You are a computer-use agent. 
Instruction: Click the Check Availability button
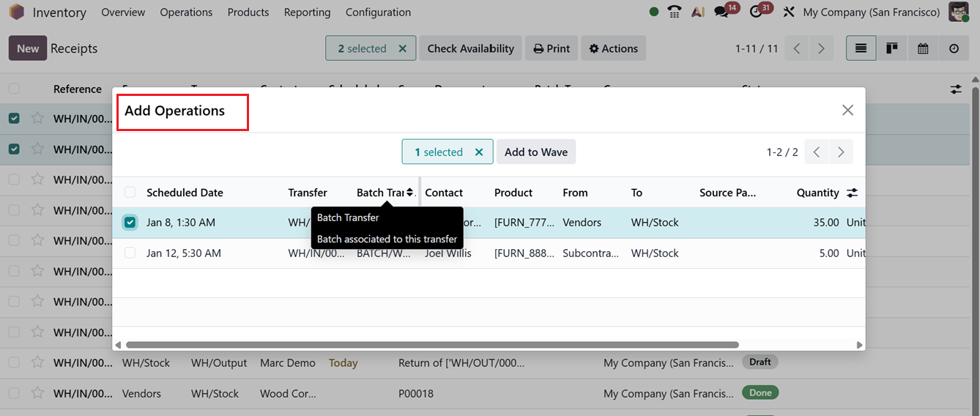470,48
